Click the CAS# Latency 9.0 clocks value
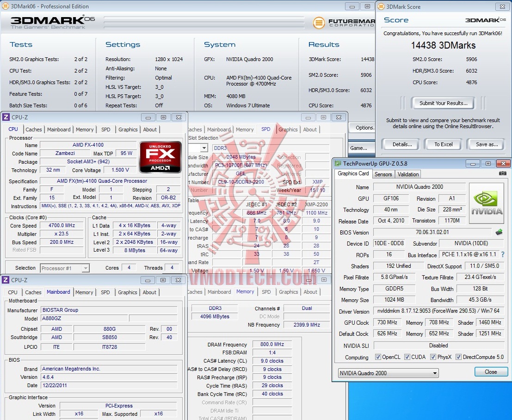 (271, 361)
